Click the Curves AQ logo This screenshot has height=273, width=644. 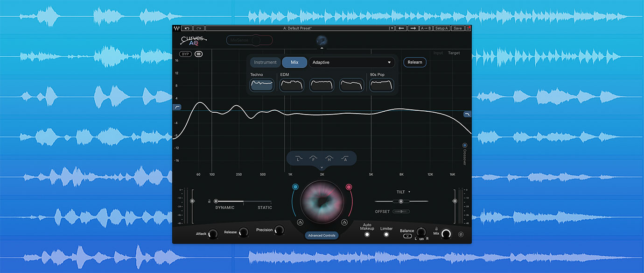(194, 41)
